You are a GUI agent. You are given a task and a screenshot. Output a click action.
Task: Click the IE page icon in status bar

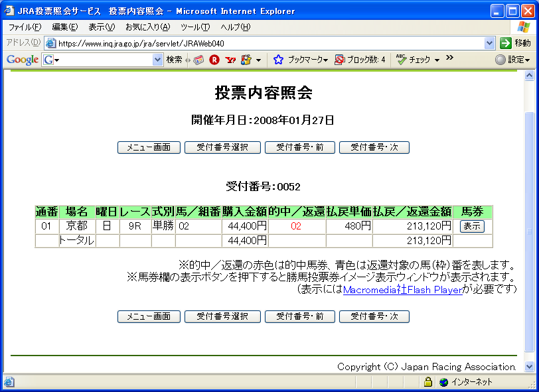click(9, 381)
